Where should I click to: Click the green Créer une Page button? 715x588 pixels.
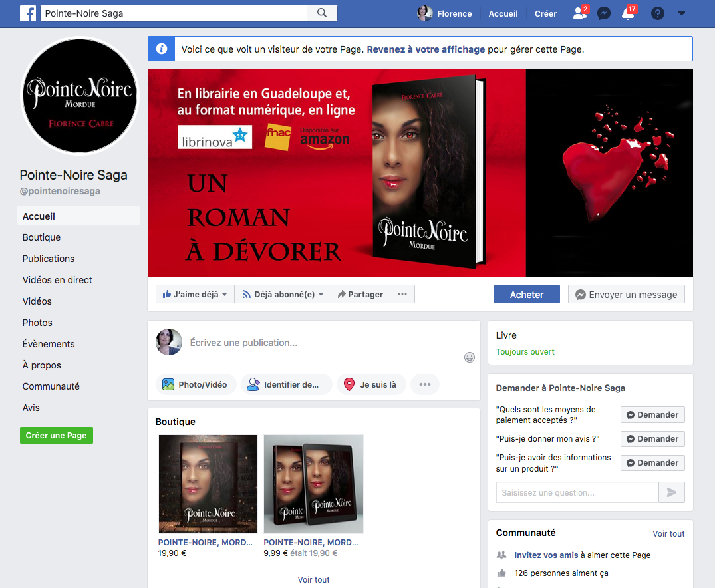[57, 436]
